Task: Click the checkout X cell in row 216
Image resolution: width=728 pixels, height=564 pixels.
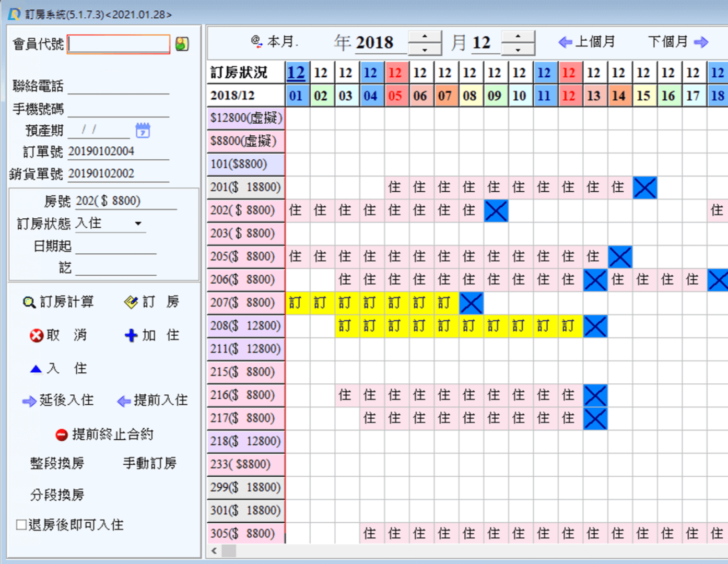Action: [595, 395]
